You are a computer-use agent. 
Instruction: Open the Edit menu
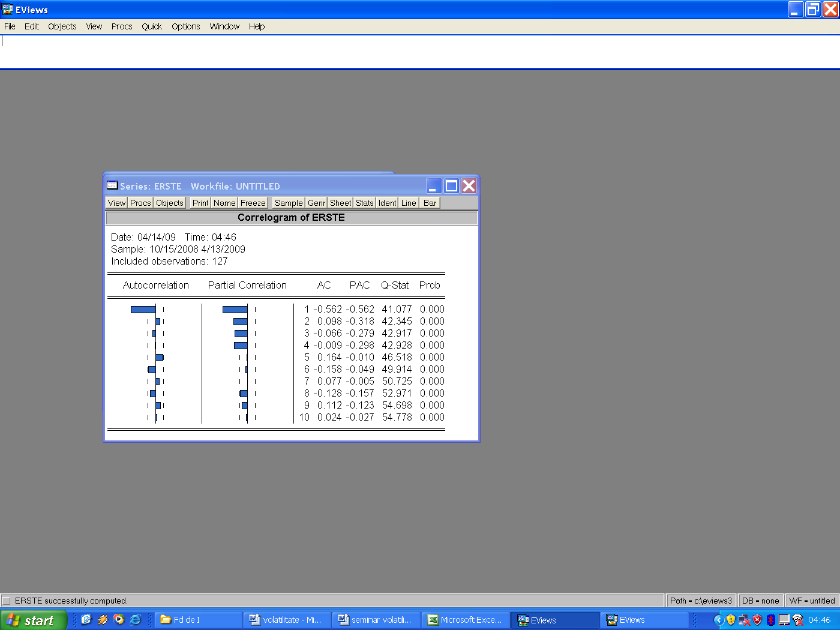point(31,26)
